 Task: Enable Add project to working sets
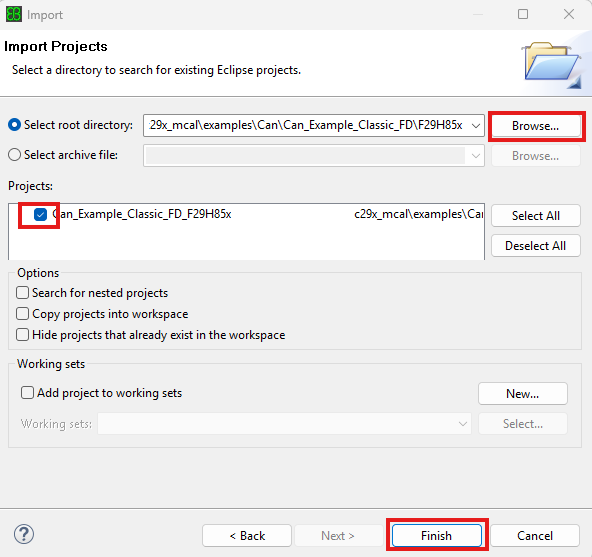[x=27, y=393]
